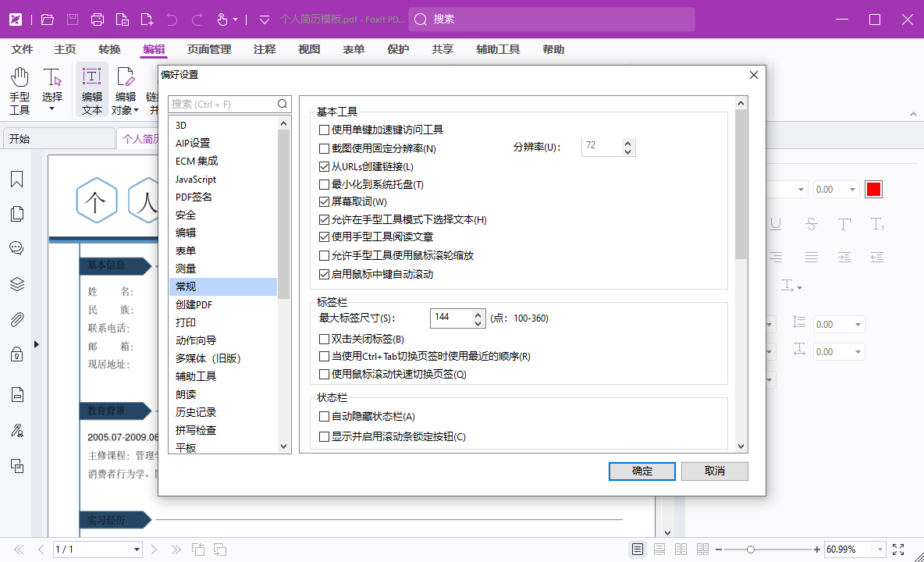Open the Page Thumbnails panel icon

point(16,213)
